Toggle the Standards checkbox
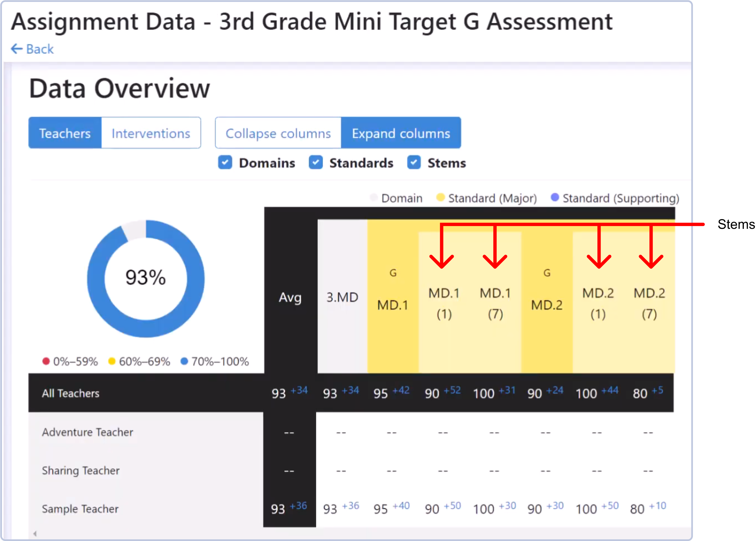The height and width of the screenshot is (541, 756). (316, 163)
